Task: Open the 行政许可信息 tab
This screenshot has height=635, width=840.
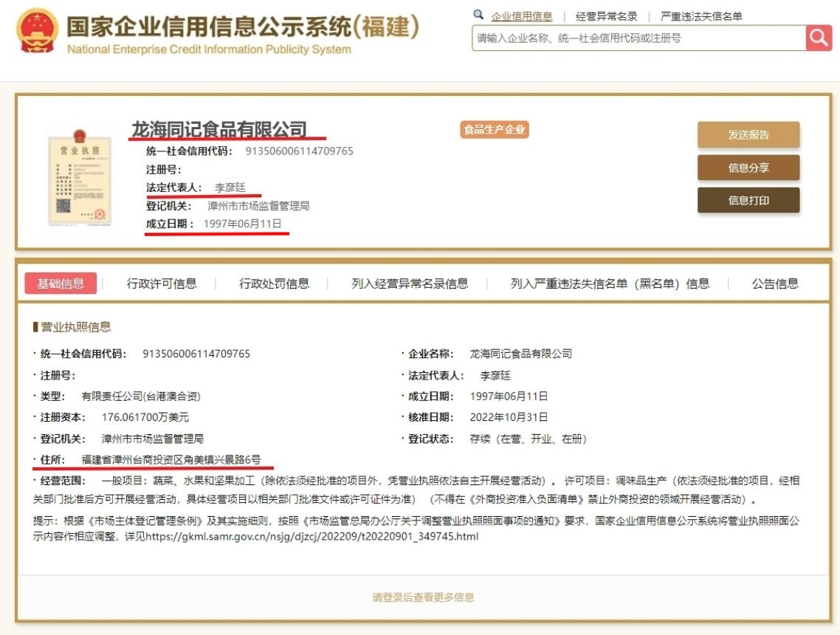Action: click(x=162, y=284)
